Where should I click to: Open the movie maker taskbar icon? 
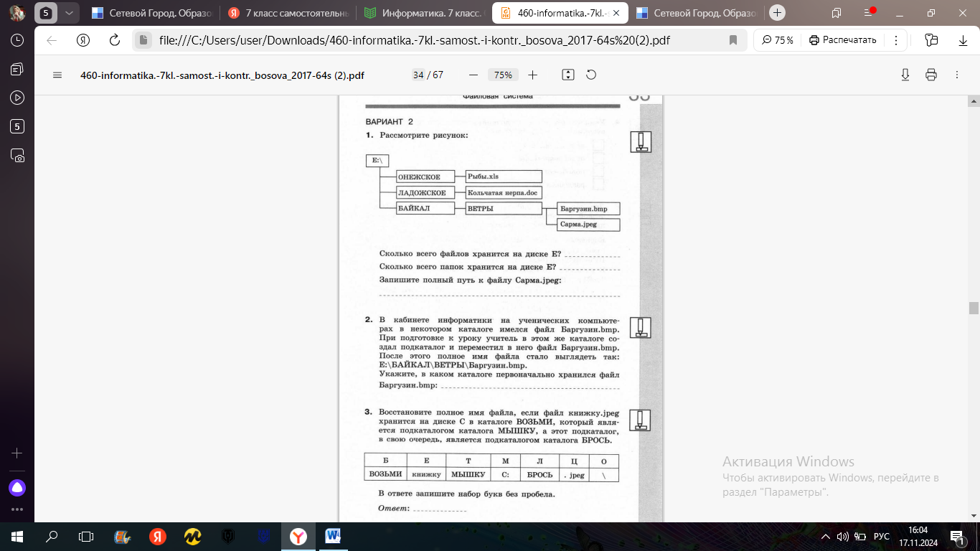[x=123, y=536]
